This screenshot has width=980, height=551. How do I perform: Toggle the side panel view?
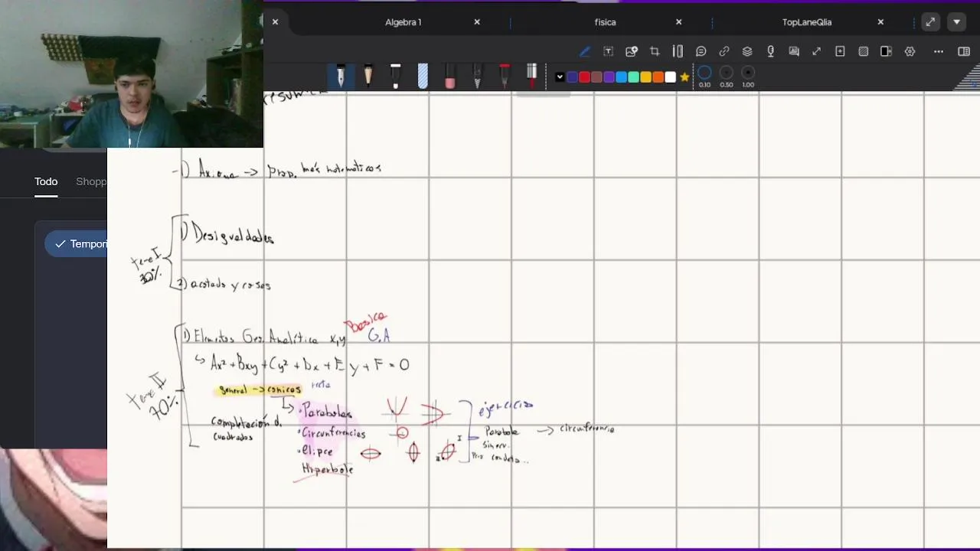(x=964, y=51)
